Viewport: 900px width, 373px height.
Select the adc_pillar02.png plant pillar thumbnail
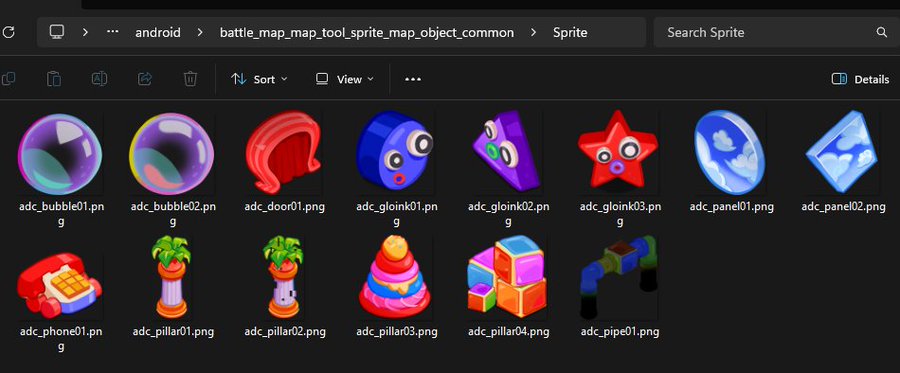click(284, 277)
